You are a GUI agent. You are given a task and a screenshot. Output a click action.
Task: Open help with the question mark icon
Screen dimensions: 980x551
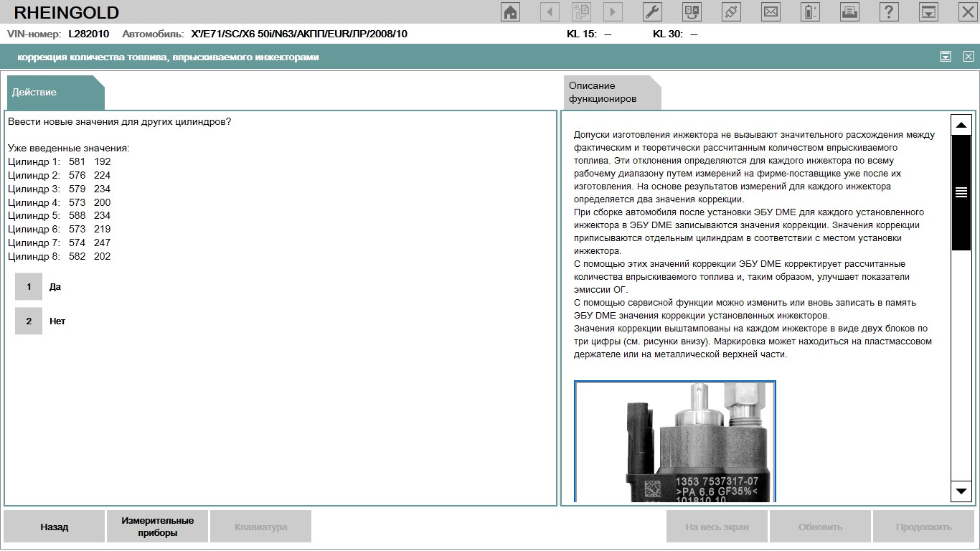889,11
